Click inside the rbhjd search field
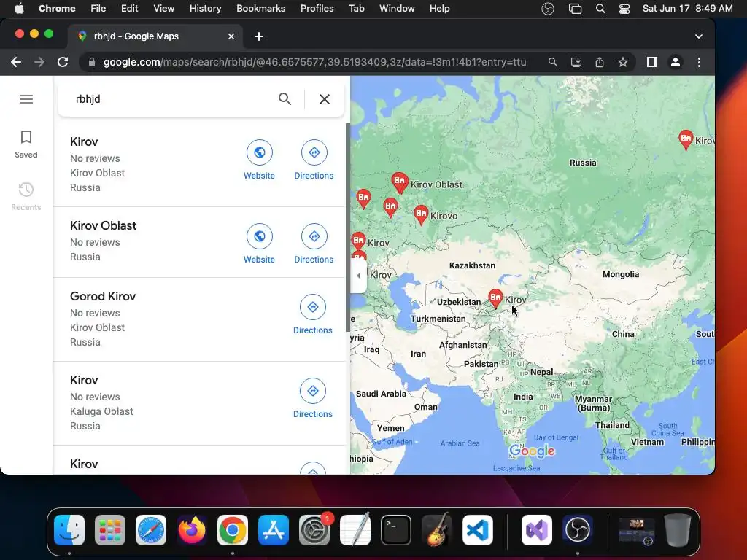This screenshot has height=560, width=747. pos(171,99)
